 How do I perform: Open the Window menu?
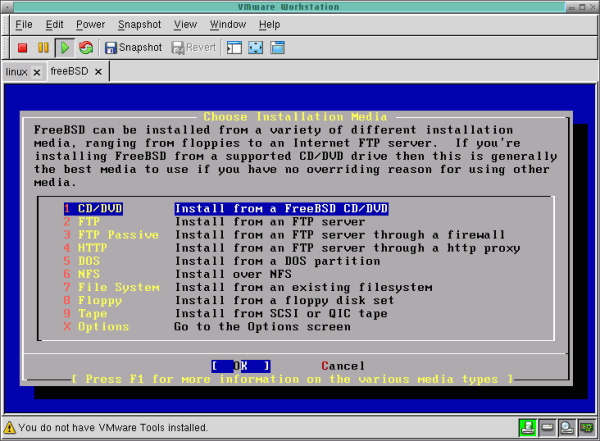pyautogui.click(x=228, y=24)
